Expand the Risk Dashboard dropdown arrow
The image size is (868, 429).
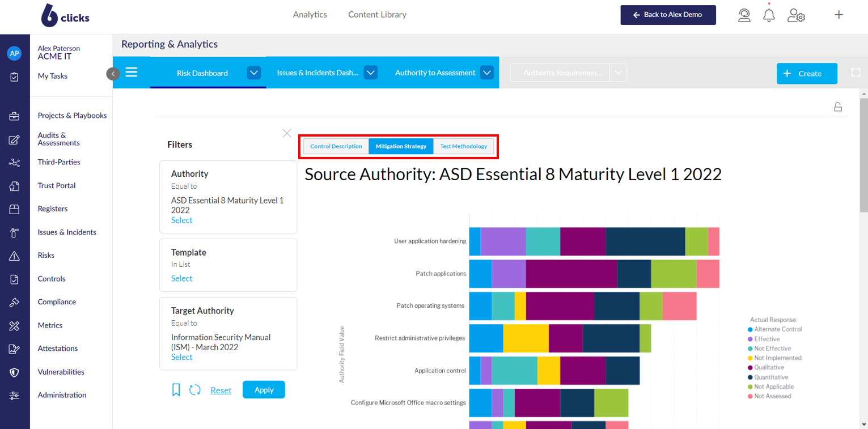(254, 73)
